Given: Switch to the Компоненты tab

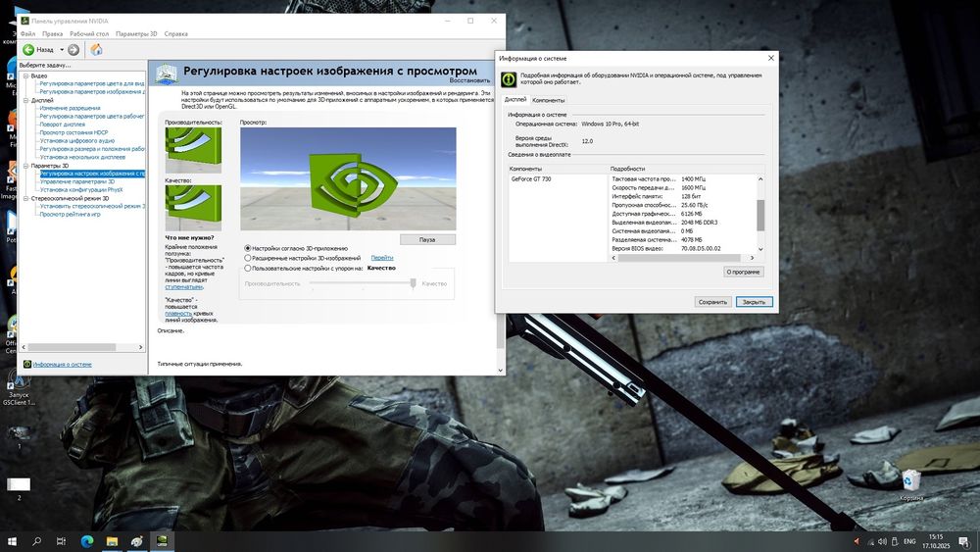Looking at the screenshot, I should pyautogui.click(x=548, y=100).
